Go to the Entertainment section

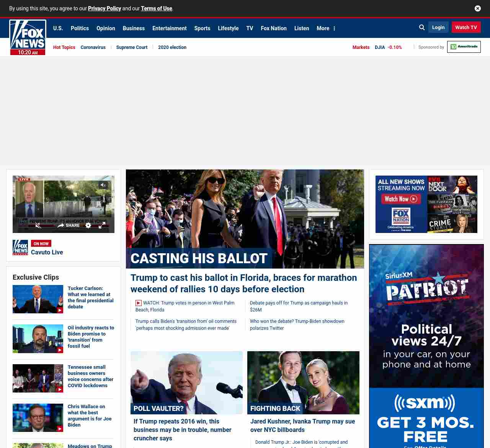click(169, 28)
